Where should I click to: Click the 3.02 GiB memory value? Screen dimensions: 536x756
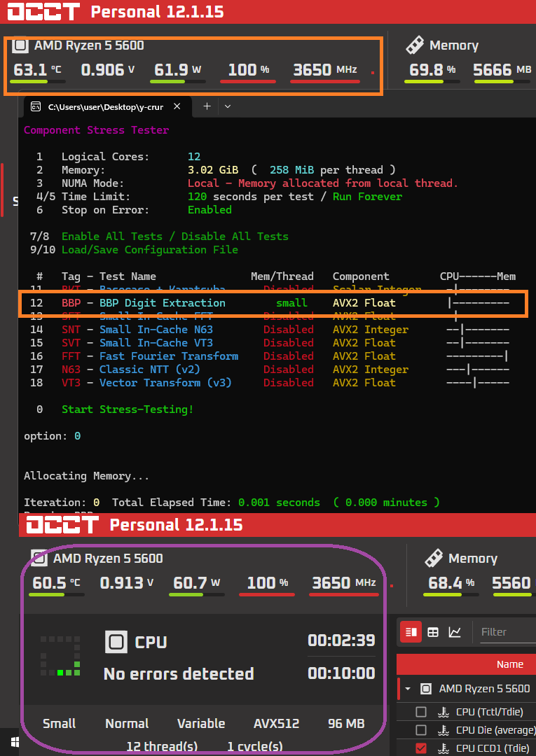click(213, 169)
